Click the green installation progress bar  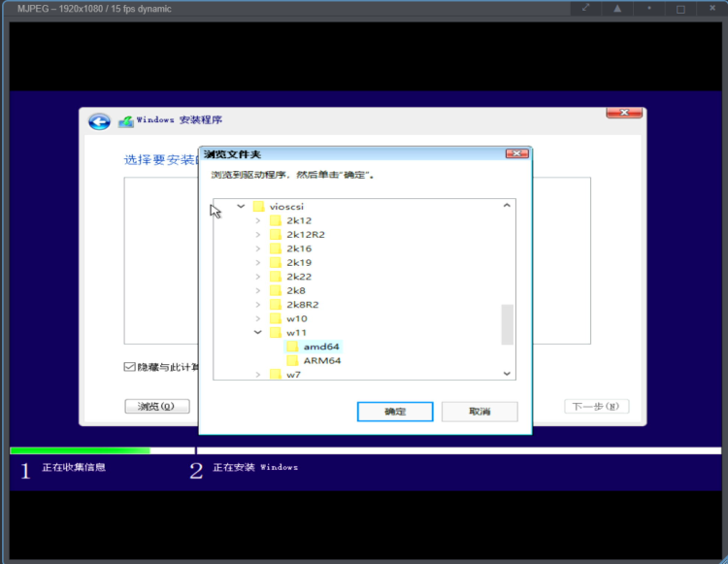click(x=80, y=450)
